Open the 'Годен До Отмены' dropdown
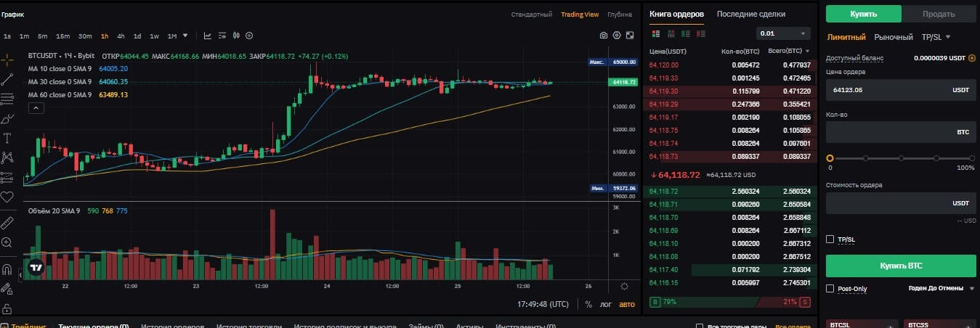980x328 pixels. tap(941, 289)
